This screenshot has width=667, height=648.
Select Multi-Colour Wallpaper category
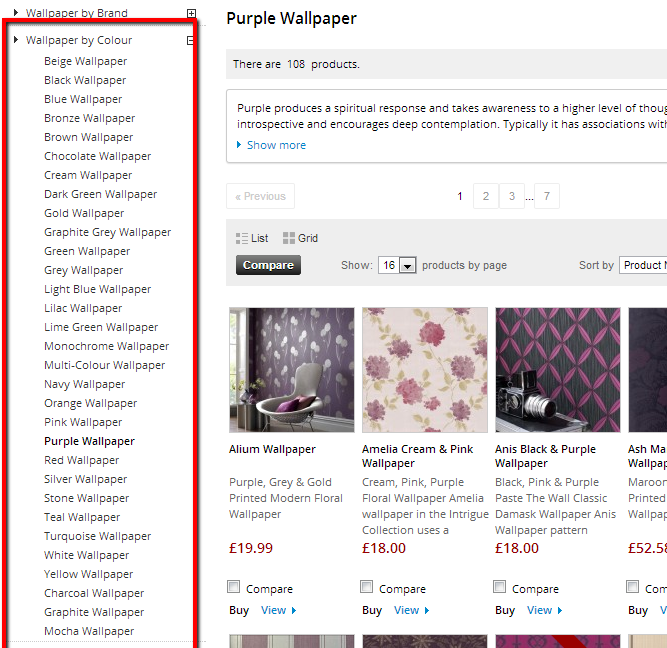tap(104, 365)
